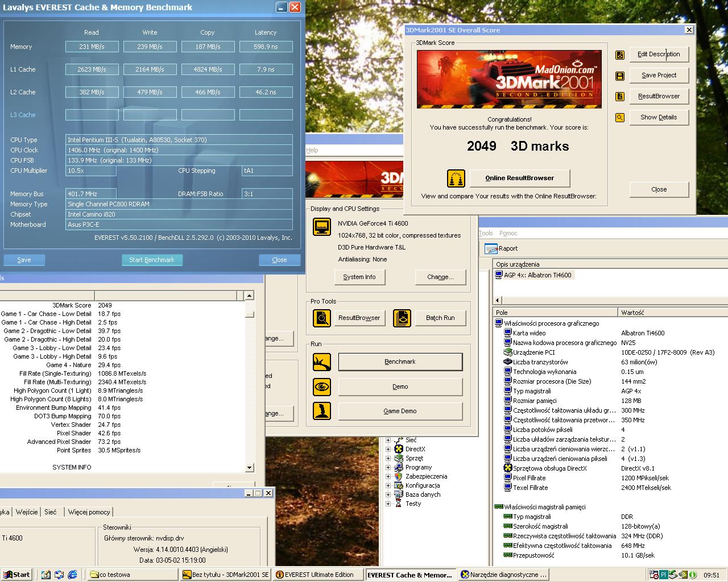Open the Help menu in 3DMark2001 window
728x582 pixels.
[312, 150]
